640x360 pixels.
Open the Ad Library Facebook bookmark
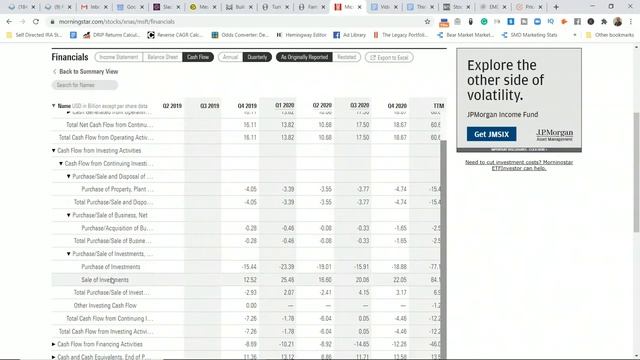349,35
